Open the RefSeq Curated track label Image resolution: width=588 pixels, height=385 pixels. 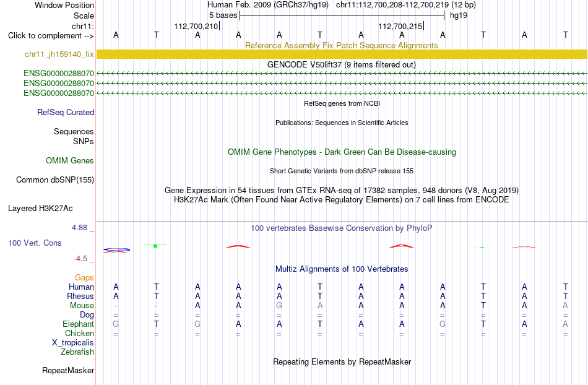click(66, 112)
